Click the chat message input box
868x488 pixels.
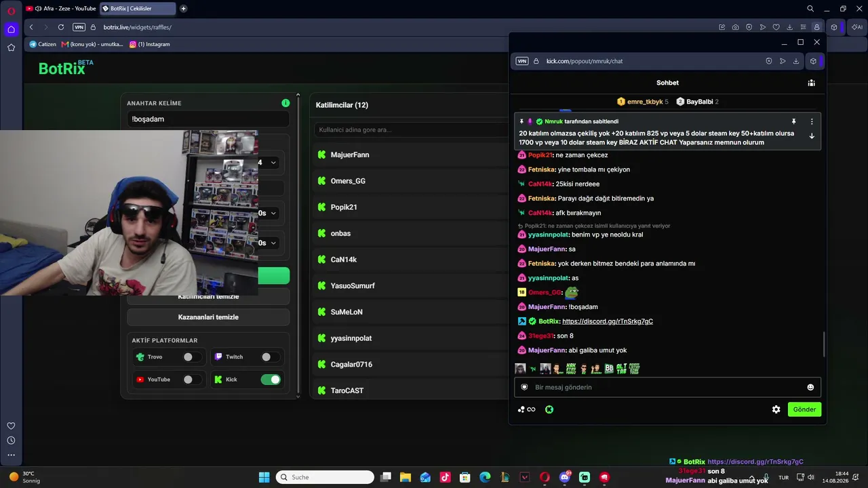point(667,387)
